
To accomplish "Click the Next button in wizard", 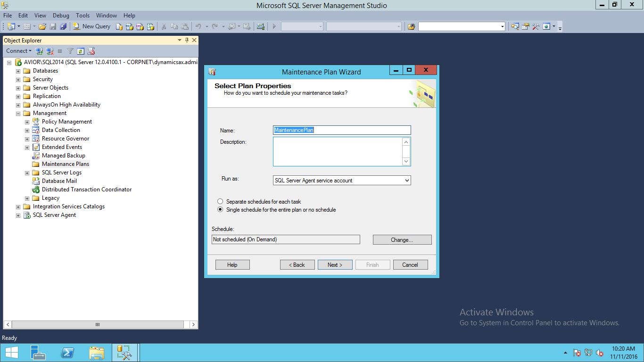I will 335,265.
